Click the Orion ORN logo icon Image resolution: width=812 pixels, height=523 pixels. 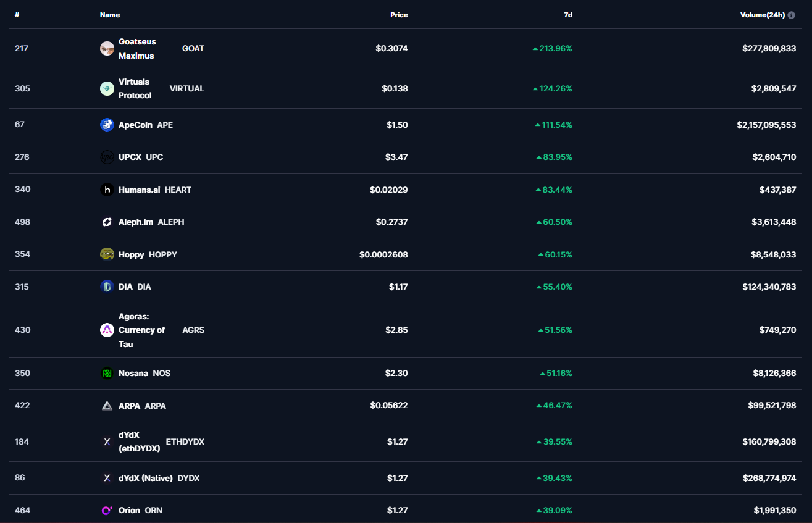107,510
